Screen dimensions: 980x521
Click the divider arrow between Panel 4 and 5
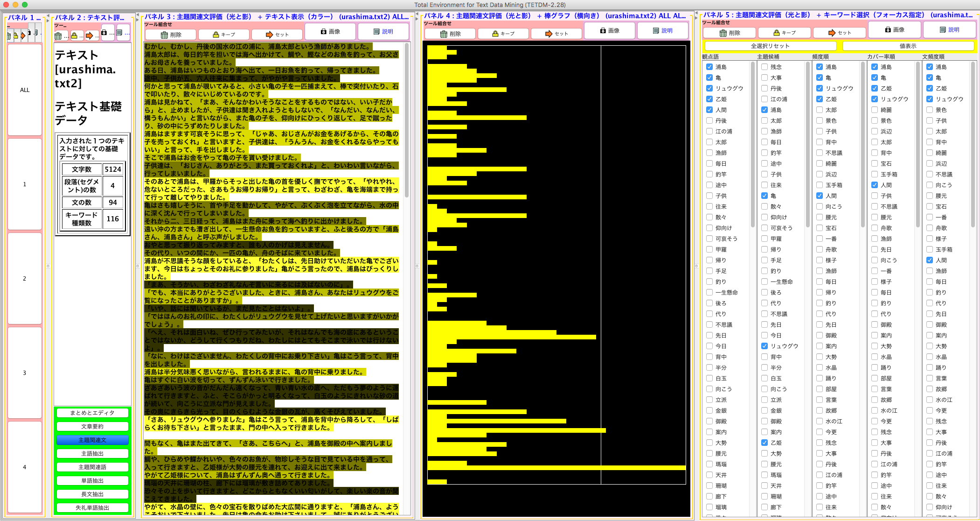tap(696, 18)
